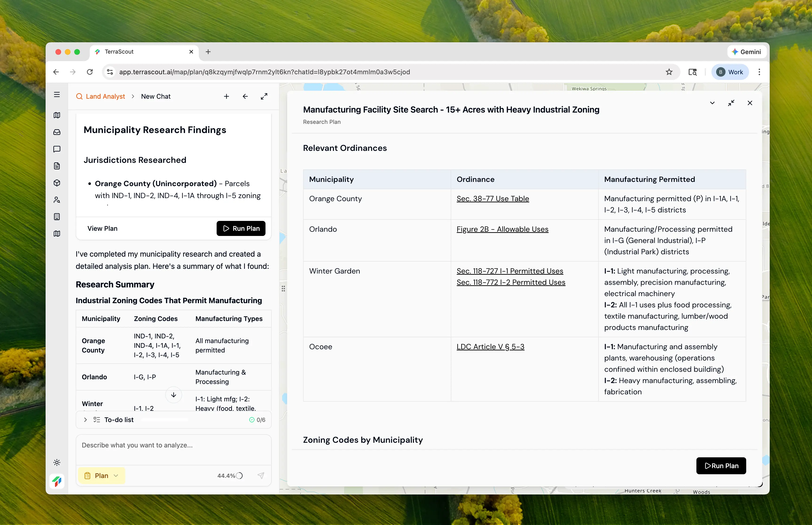Start a new chat with plus icon

pyautogui.click(x=226, y=97)
